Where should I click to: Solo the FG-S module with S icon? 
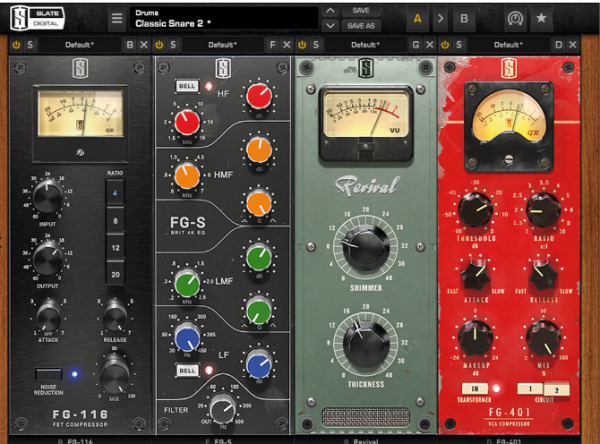coord(173,46)
